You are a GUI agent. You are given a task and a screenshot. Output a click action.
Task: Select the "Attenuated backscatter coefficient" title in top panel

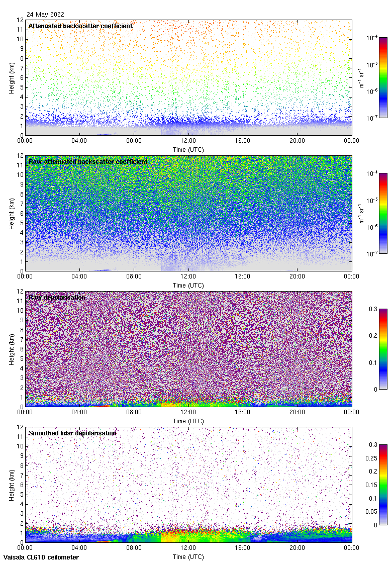[x=80, y=26]
